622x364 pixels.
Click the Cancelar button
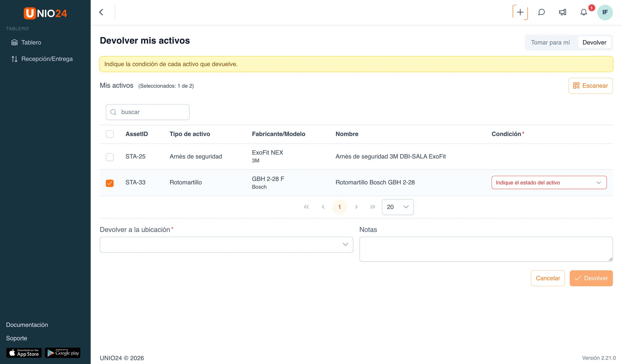(x=548, y=278)
